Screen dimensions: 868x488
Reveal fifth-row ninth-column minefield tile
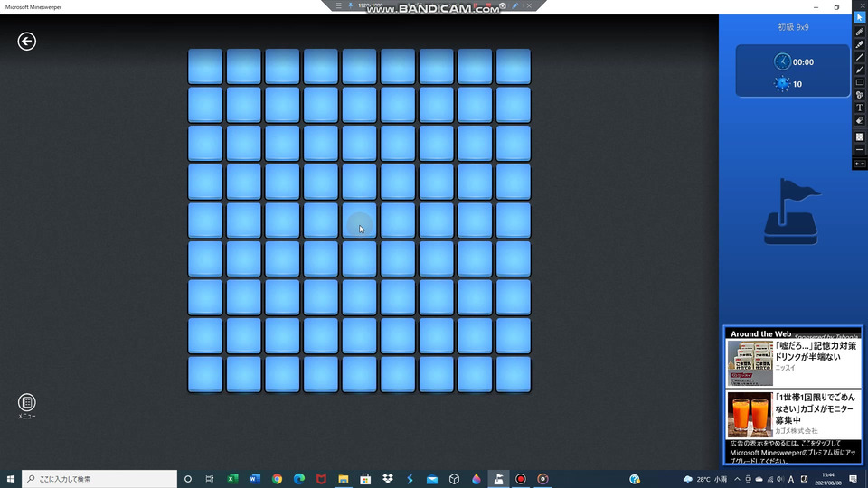pos(514,221)
